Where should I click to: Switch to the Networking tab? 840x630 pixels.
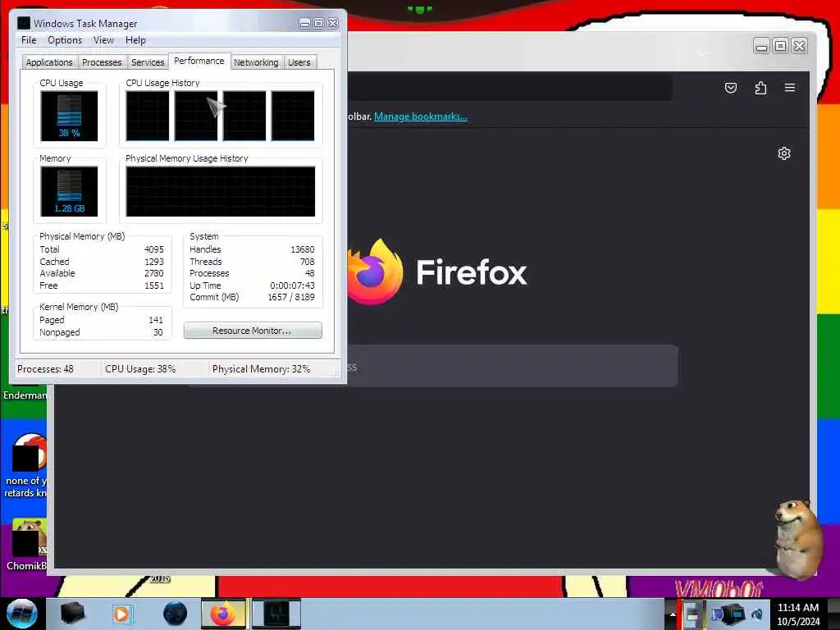(256, 62)
